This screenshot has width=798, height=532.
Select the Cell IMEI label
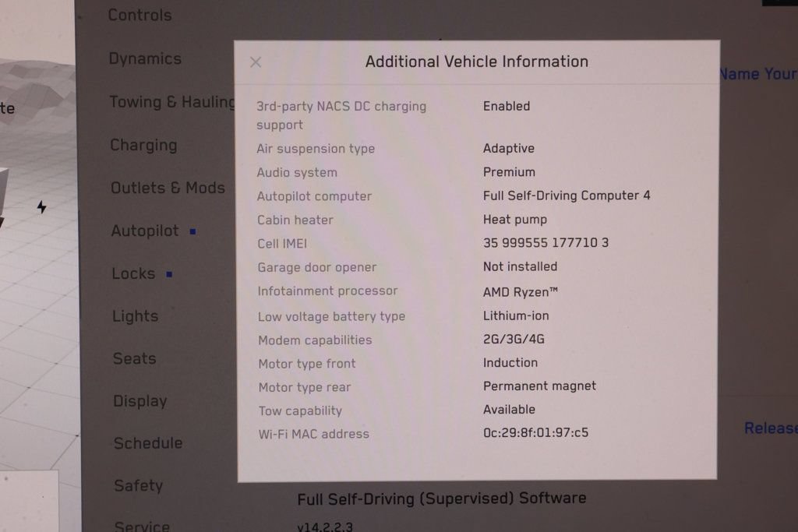click(x=282, y=244)
